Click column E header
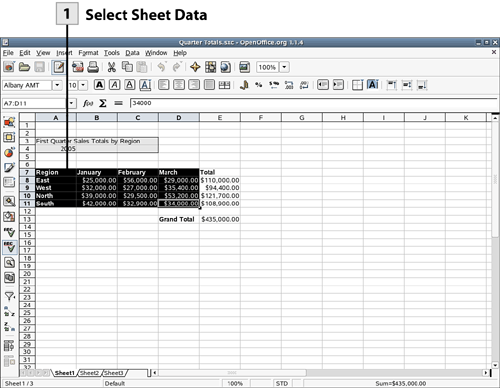Screen dimensions: 500x388 pyautogui.click(x=220, y=117)
